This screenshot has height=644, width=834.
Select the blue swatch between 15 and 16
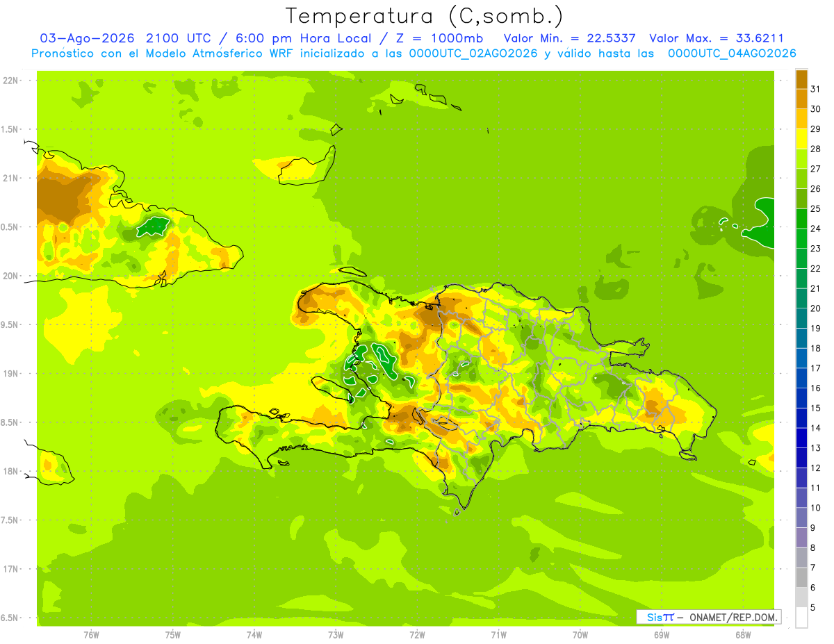click(x=801, y=398)
